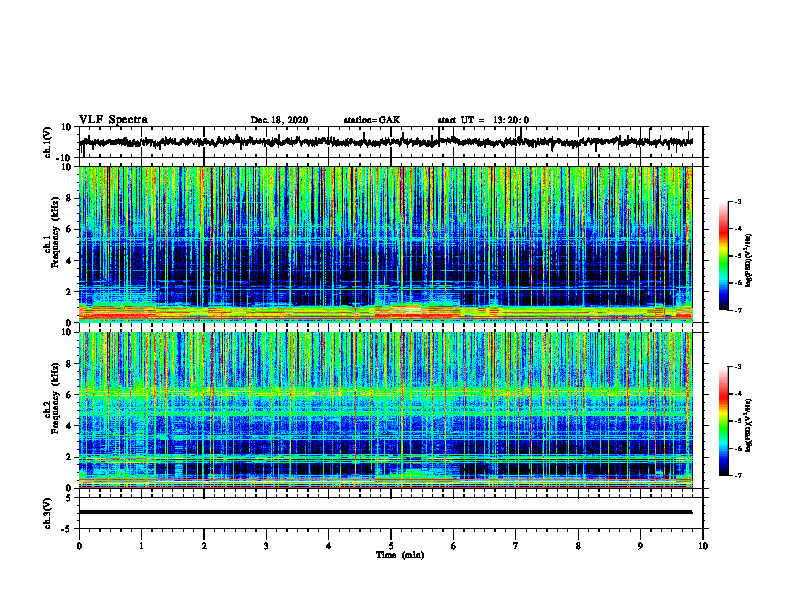Click the ch.1 spectrogram color scale bar

(x=723, y=256)
